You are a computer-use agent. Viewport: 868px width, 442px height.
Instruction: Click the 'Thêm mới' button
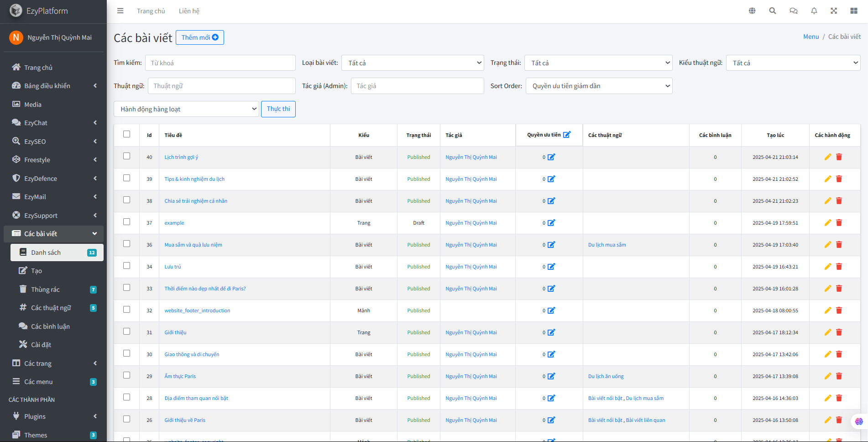pos(200,37)
